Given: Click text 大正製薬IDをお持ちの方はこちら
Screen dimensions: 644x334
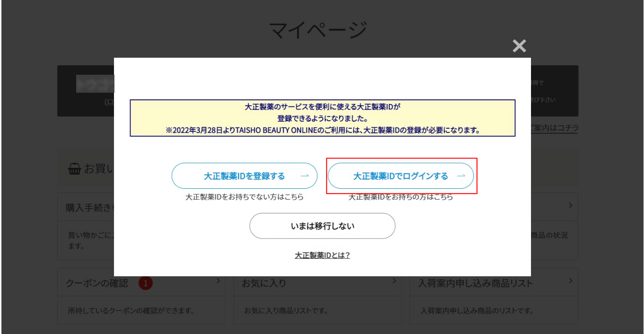Looking at the screenshot, I should (401, 197).
